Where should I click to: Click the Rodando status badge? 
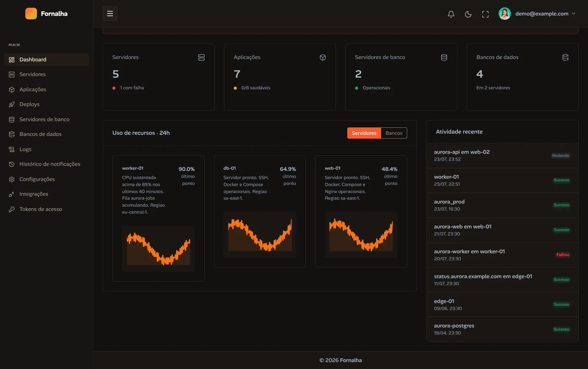tap(560, 156)
